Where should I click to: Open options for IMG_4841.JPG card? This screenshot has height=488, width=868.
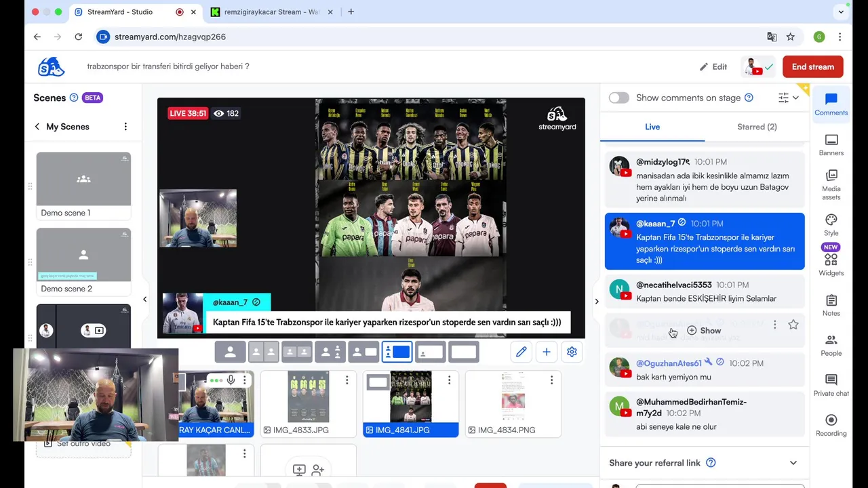click(x=449, y=380)
